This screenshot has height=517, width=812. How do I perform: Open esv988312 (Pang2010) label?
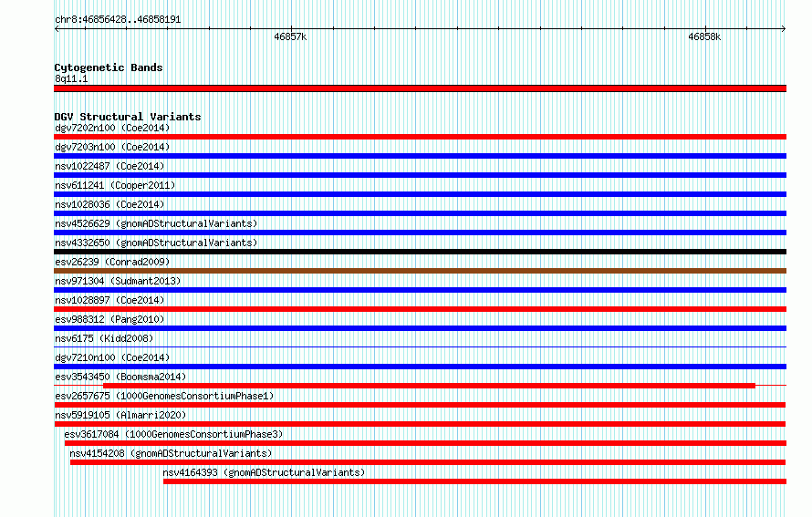pos(109,319)
